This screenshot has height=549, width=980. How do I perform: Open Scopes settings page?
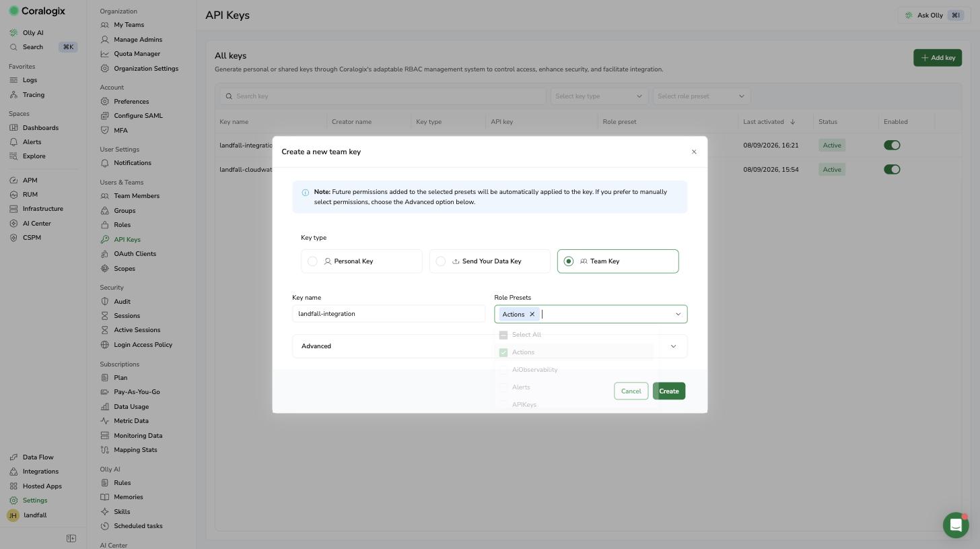click(x=118, y=269)
